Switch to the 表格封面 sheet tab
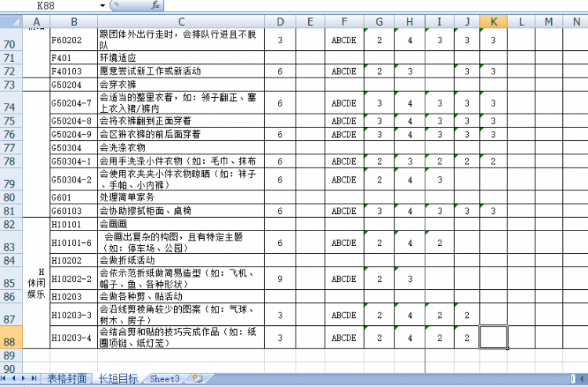Viewport: 588px width, 387px height. point(66,379)
